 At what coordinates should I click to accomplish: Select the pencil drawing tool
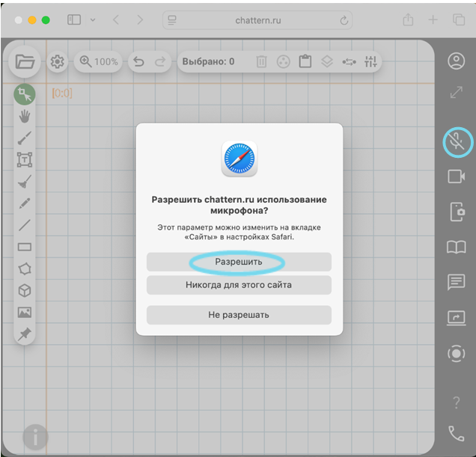[25, 203]
